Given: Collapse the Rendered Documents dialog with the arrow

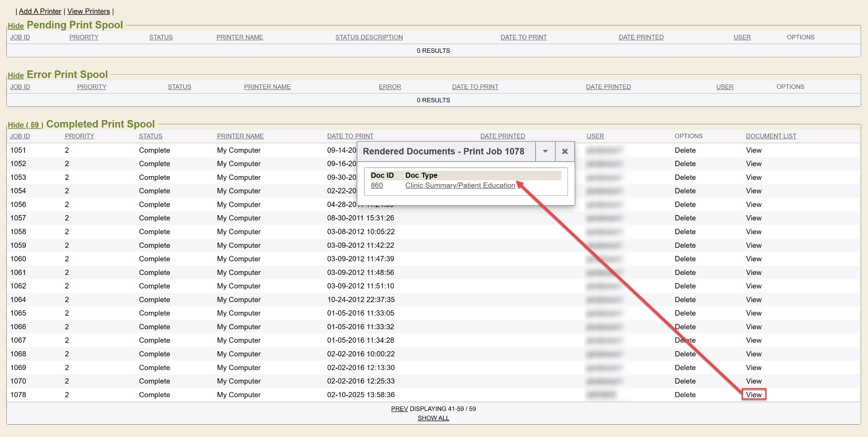Looking at the screenshot, I should [545, 151].
